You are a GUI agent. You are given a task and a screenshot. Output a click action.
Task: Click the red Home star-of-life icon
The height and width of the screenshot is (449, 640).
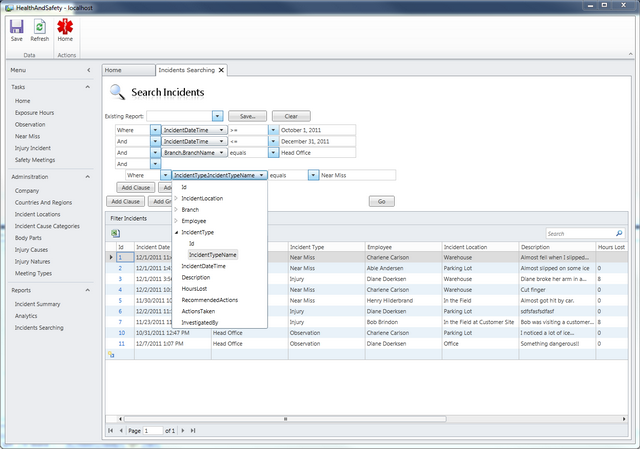[x=65, y=27]
